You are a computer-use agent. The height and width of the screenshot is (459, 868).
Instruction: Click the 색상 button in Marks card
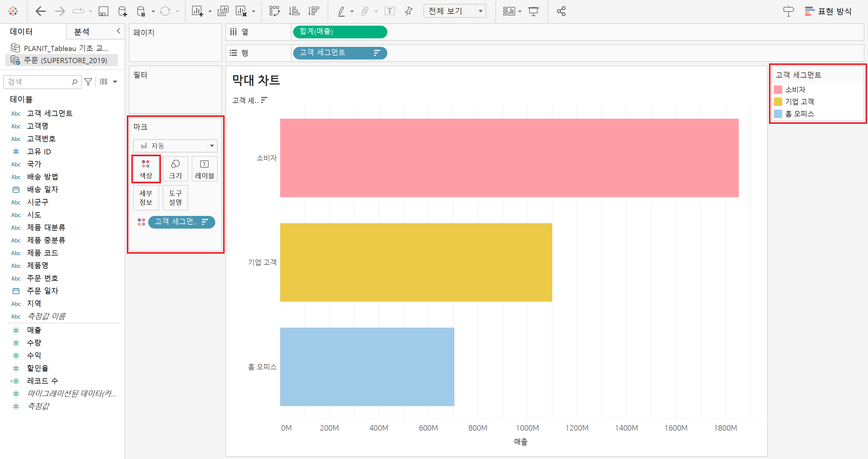pyautogui.click(x=146, y=169)
